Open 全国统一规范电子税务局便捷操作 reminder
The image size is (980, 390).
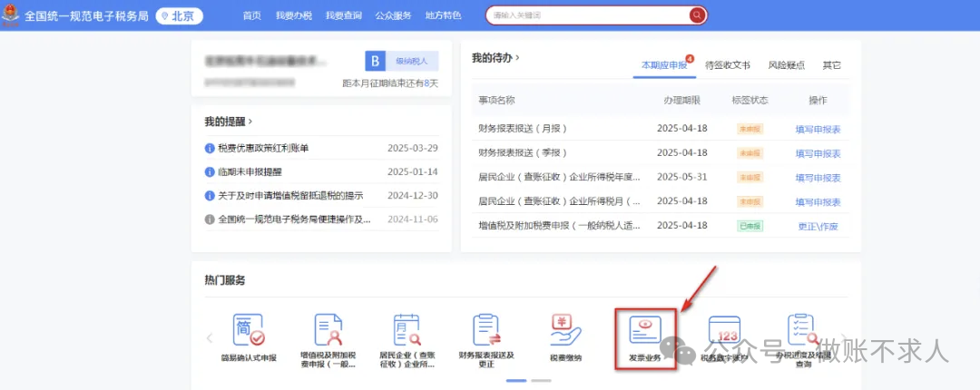coord(294,219)
